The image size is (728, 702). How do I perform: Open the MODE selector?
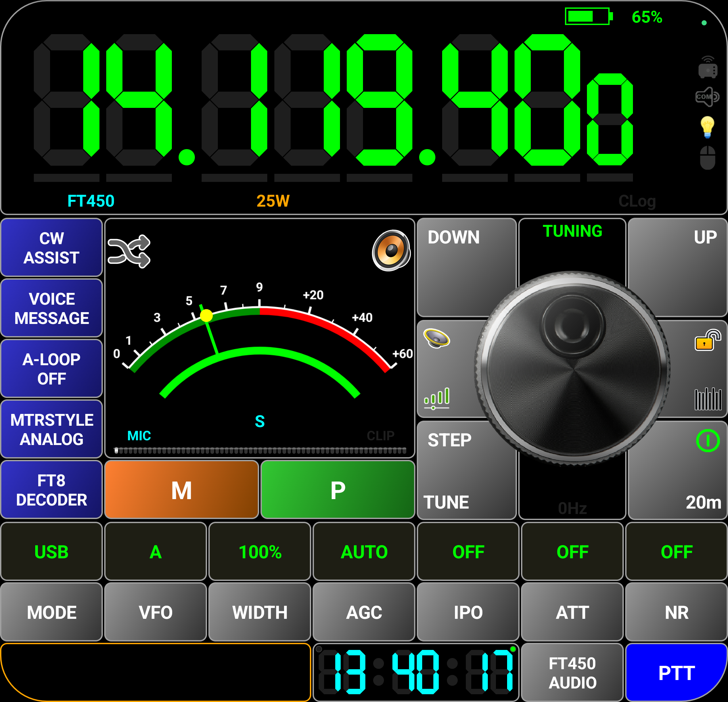click(x=52, y=612)
